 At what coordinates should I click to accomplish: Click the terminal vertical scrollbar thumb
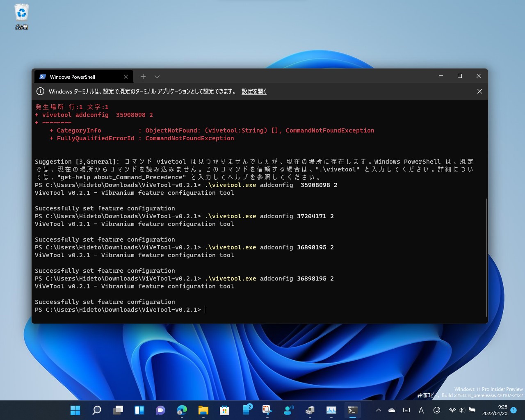pos(487,257)
